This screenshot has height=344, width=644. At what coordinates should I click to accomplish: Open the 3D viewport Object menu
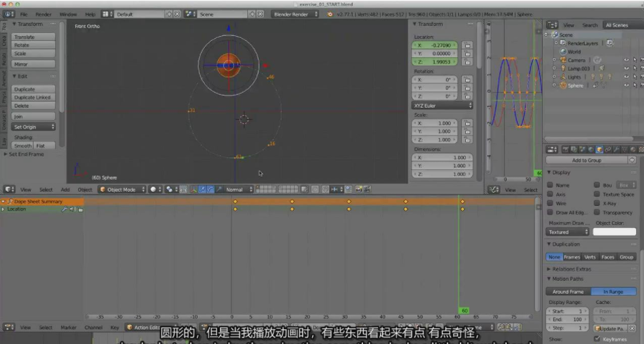(x=85, y=189)
